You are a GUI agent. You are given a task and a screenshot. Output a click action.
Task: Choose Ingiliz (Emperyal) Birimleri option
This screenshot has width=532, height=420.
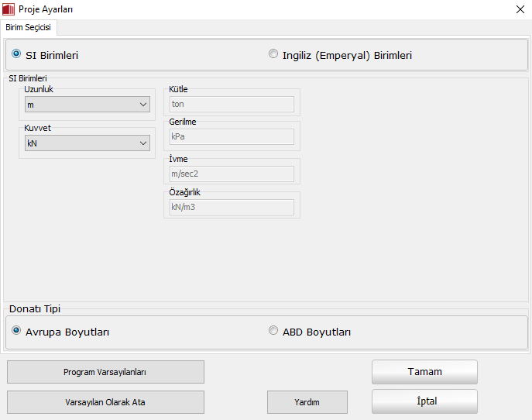273,54
